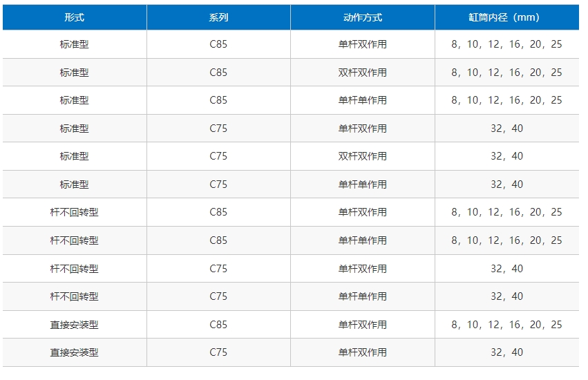Screen dimensions: 588x380
Task: Click the first 杆不回转型 cell
Action: pos(74,212)
